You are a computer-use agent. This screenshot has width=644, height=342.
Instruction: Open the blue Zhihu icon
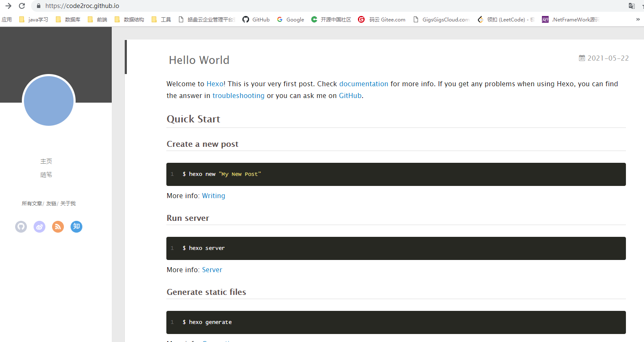pos(76,227)
